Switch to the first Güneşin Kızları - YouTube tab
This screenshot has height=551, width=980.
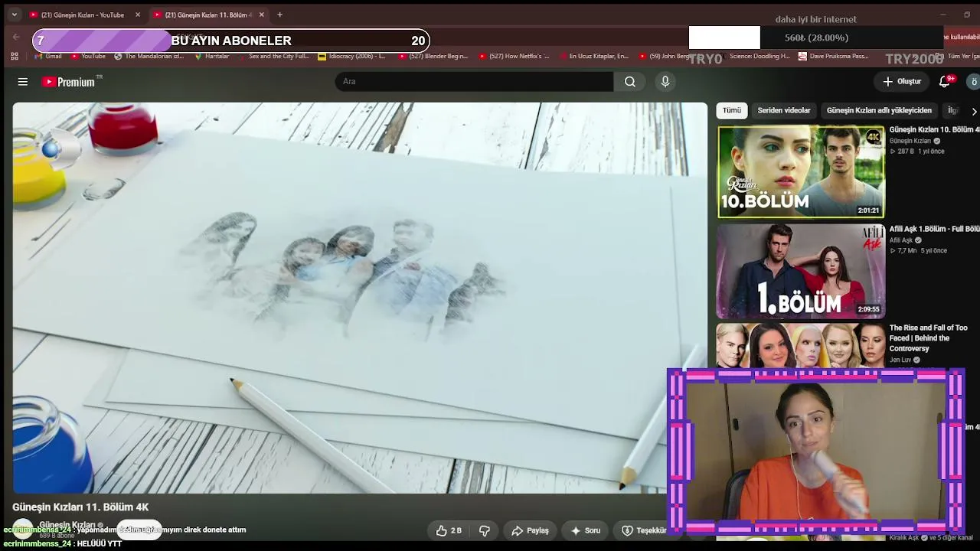[84, 15]
